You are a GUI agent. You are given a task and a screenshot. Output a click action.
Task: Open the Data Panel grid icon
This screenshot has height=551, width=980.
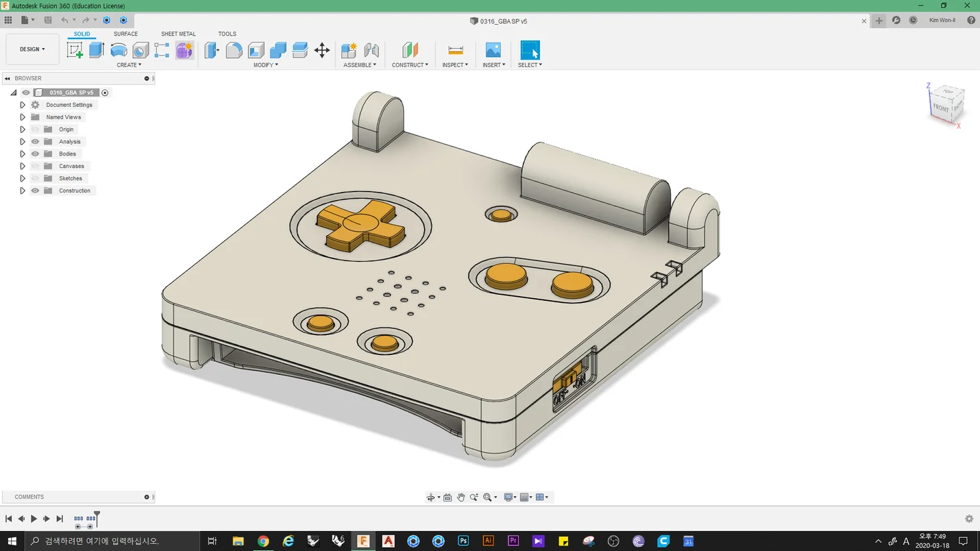8,21
